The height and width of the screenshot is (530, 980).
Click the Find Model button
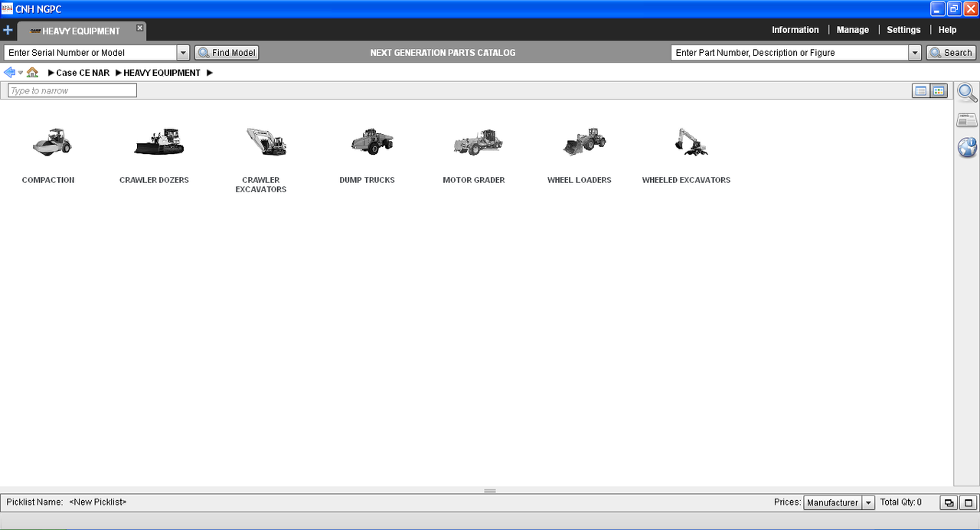click(227, 53)
